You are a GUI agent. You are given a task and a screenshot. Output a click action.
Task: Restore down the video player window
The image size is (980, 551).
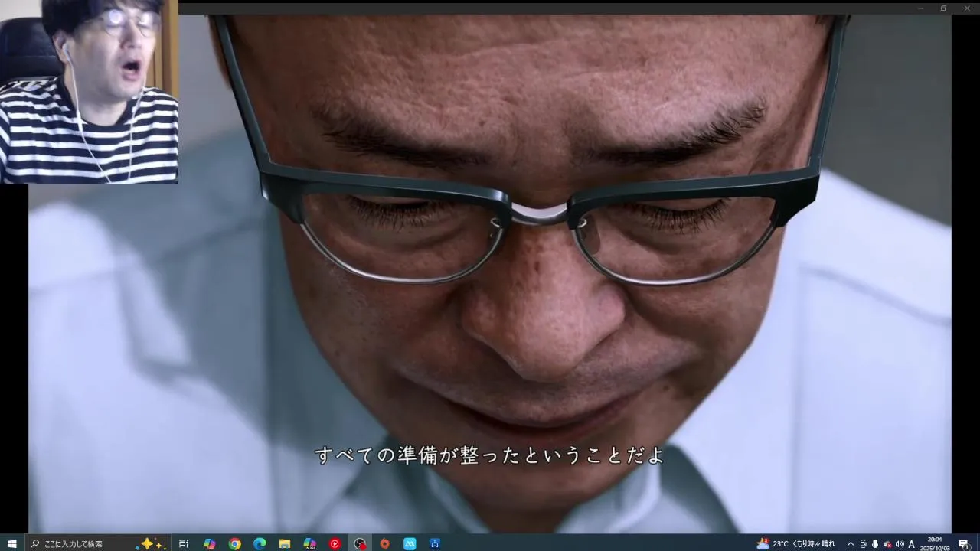tap(943, 8)
